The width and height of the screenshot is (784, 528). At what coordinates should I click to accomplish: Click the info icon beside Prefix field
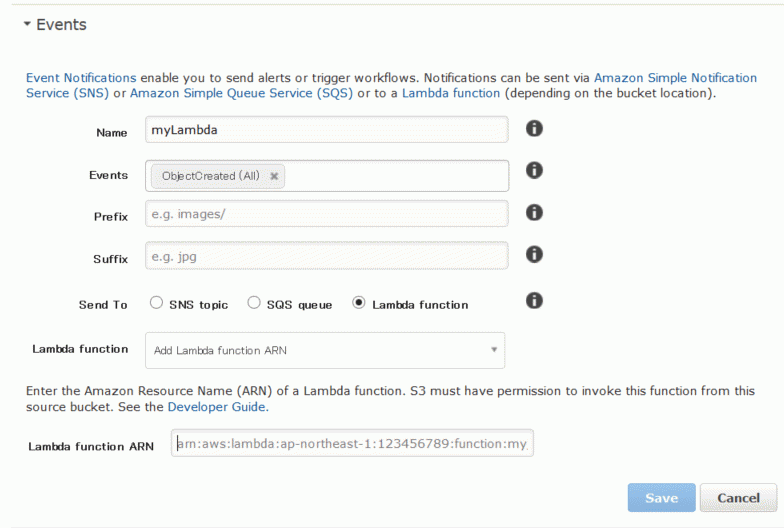534,212
